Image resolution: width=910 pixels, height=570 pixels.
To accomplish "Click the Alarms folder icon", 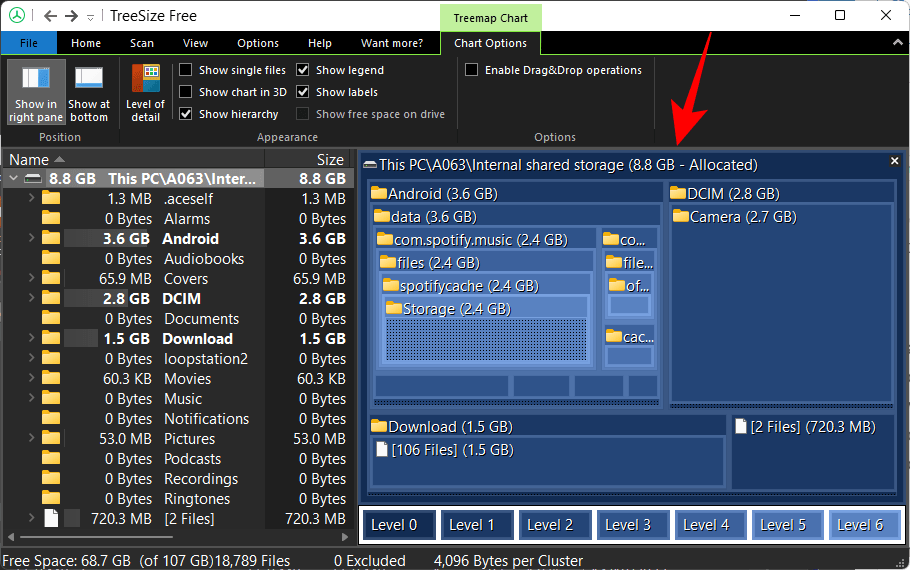I will pos(51,218).
